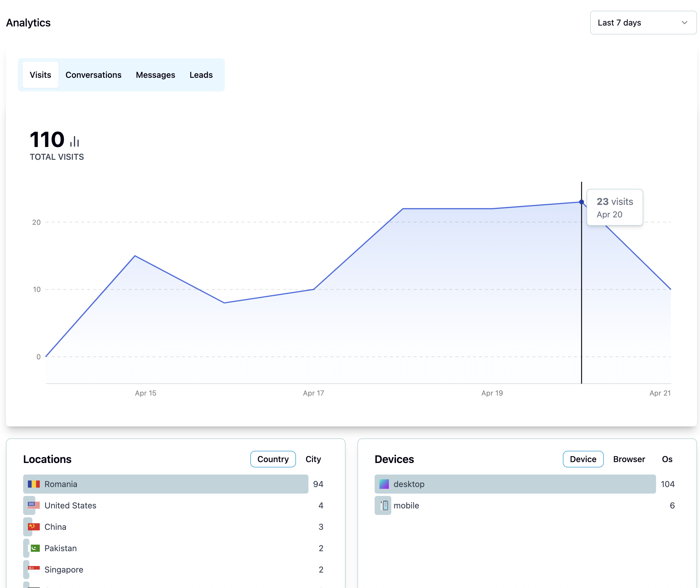Switch Devices view to Browser
Viewport: 700px width, 588px height.
click(x=629, y=459)
